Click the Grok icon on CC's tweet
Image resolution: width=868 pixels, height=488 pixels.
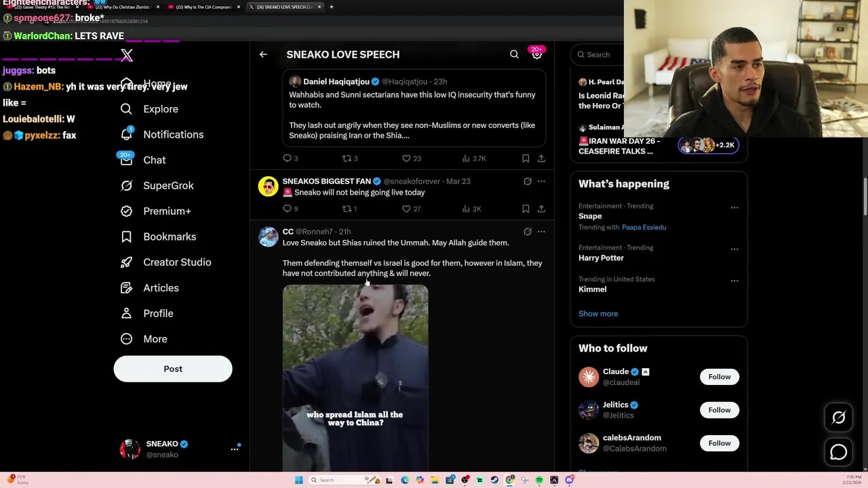[x=528, y=232]
